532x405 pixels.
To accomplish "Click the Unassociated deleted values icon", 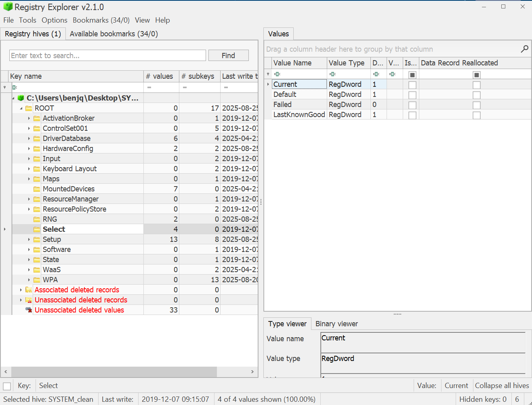I will [x=29, y=310].
